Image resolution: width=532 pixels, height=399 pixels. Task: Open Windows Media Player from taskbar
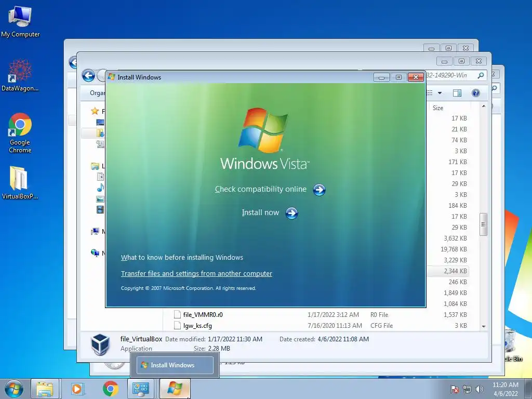pyautogui.click(x=78, y=389)
